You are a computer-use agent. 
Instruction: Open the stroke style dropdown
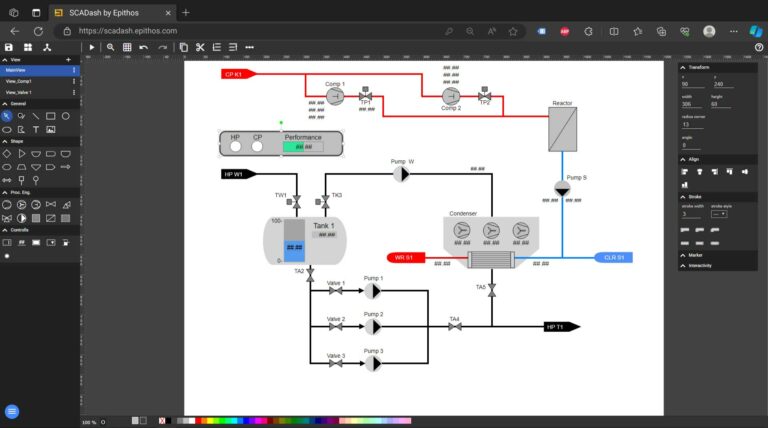point(719,214)
